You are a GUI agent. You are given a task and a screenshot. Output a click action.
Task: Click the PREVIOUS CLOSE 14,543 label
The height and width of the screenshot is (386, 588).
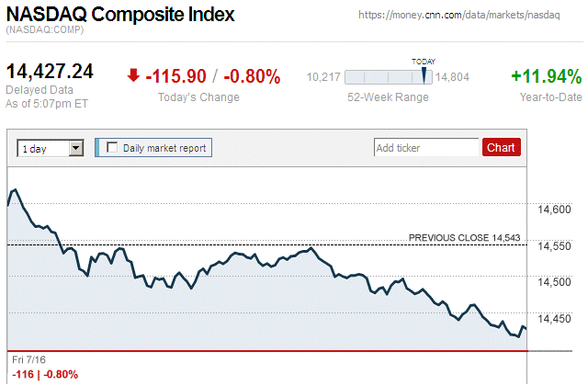pos(464,238)
